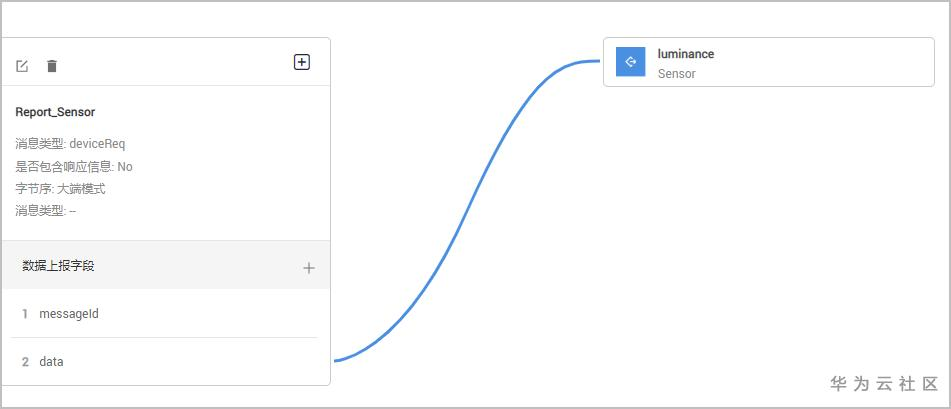Click the 数据上报字段 section header
The width and height of the screenshot is (951, 409).
click(x=59, y=266)
